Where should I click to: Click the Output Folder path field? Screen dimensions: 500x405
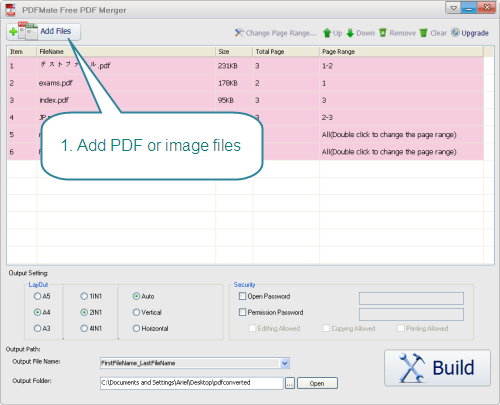pyautogui.click(x=192, y=383)
